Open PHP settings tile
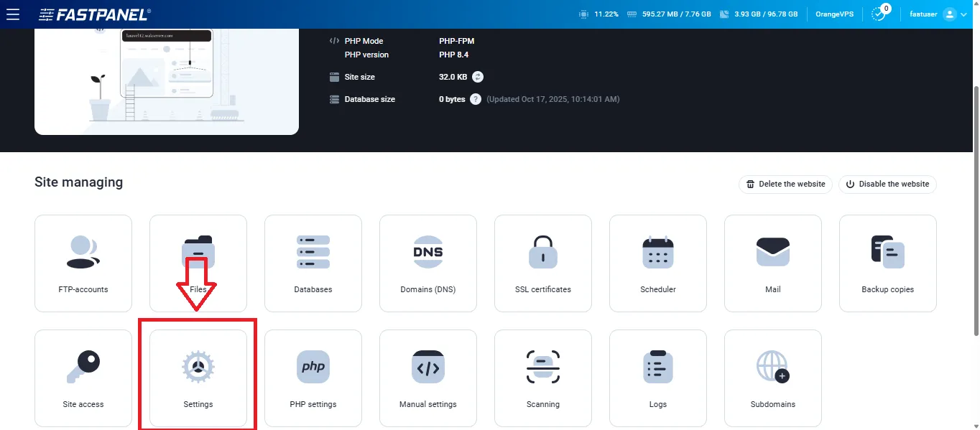The image size is (980, 430). tap(313, 378)
